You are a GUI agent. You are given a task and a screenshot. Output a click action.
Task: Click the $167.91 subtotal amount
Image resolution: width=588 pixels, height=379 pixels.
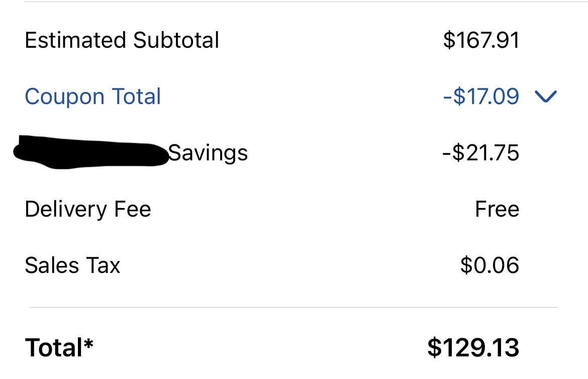click(x=481, y=40)
